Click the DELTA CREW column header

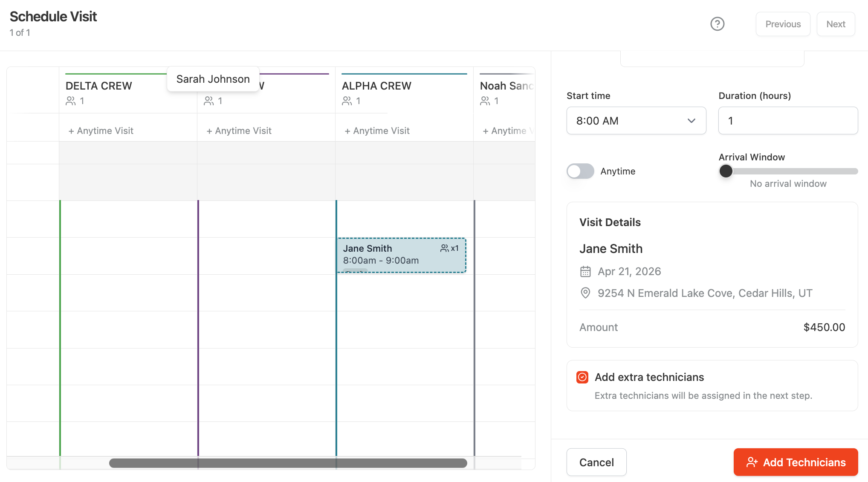tap(99, 86)
